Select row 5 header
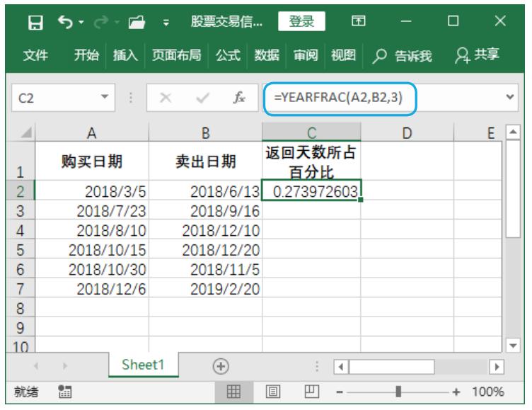The image size is (532, 410). [21, 250]
